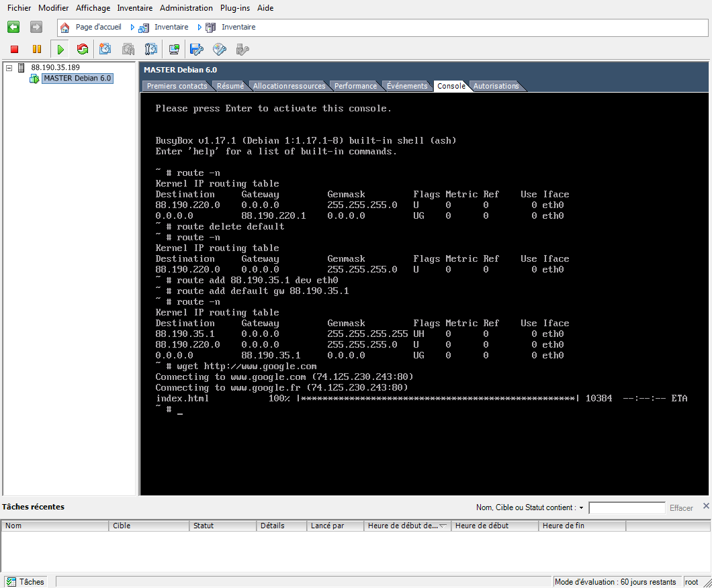The width and height of the screenshot is (712, 588).
Task: Select the Console tab
Action: (x=451, y=86)
